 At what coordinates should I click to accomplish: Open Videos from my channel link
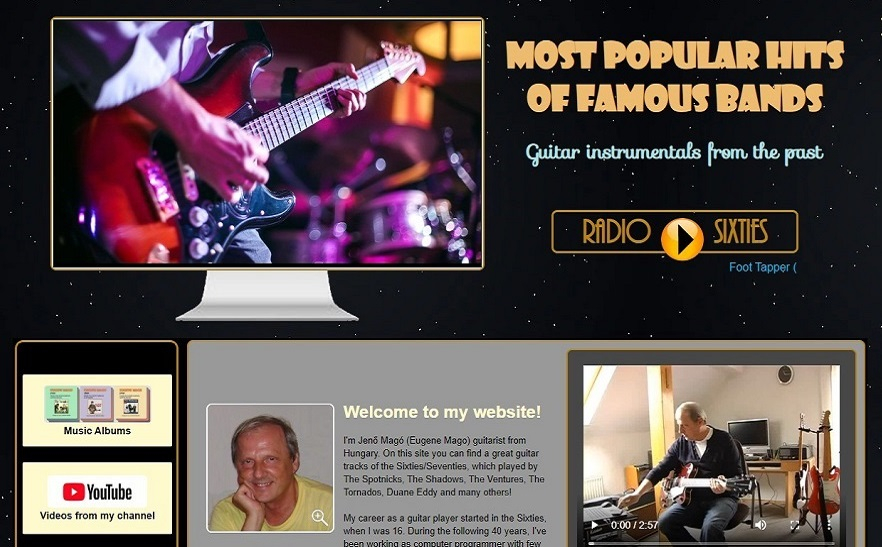tap(97, 515)
